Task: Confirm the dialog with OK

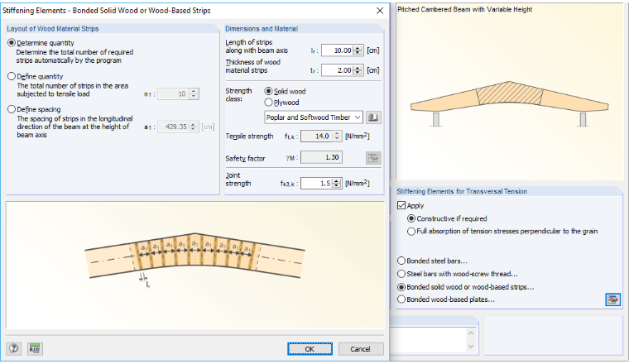Action: (310, 349)
